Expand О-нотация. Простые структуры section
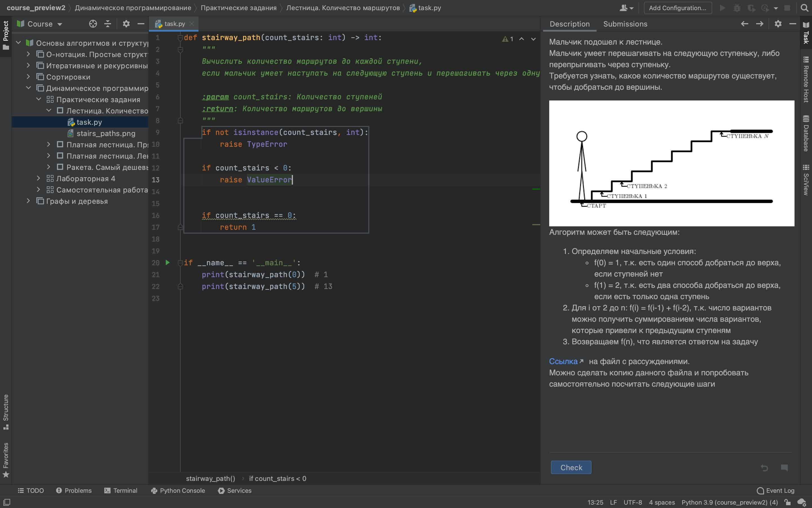The image size is (812, 508). [x=28, y=54]
